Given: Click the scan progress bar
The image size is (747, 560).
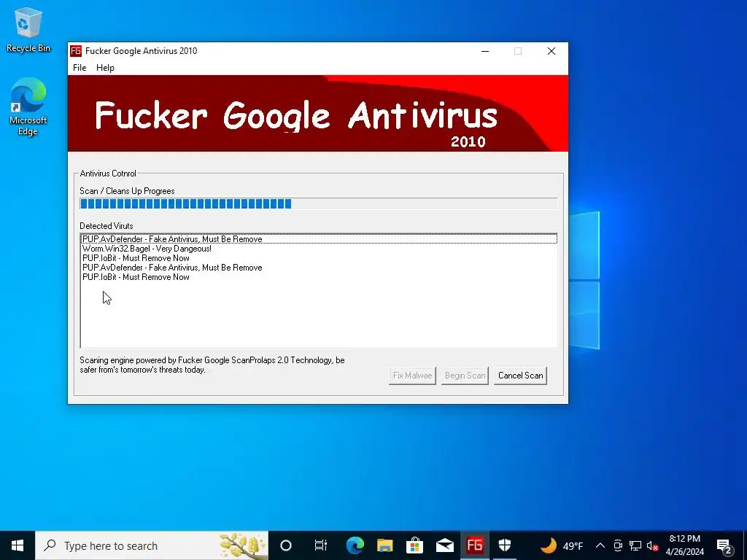Looking at the screenshot, I should coord(319,204).
